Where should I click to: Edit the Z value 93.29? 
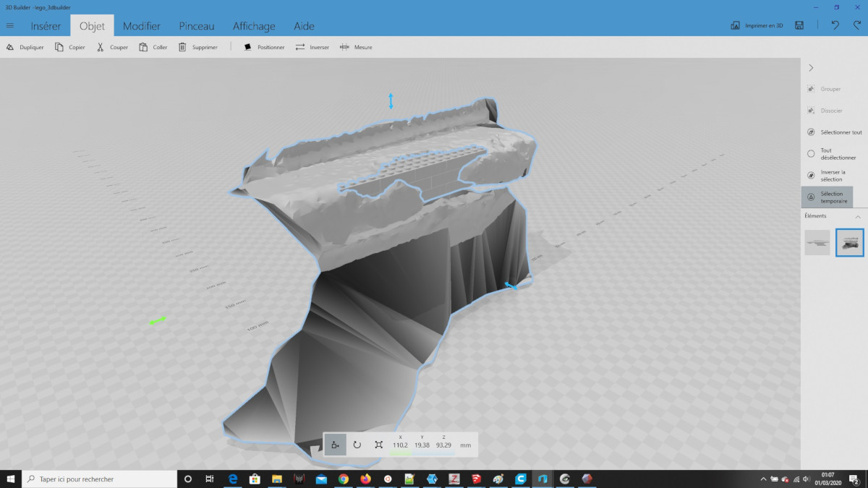click(x=443, y=445)
